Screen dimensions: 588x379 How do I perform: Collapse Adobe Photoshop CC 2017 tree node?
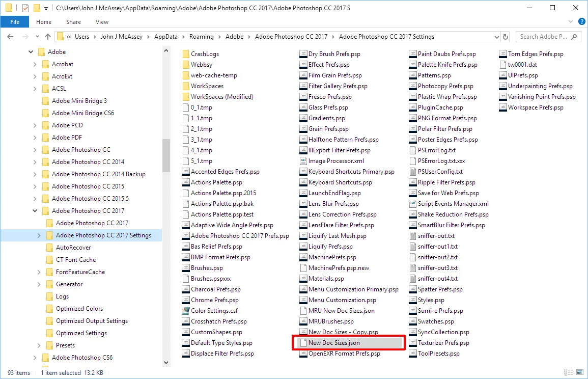coord(35,211)
